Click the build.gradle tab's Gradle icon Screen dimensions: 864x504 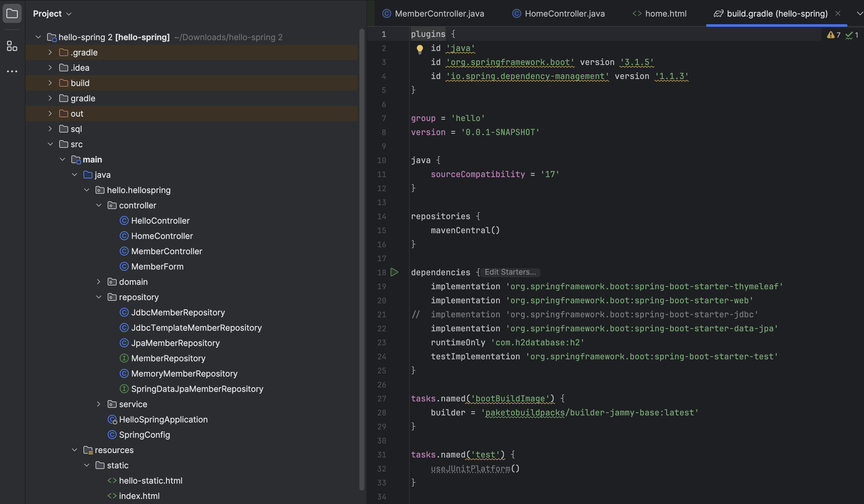pos(718,14)
